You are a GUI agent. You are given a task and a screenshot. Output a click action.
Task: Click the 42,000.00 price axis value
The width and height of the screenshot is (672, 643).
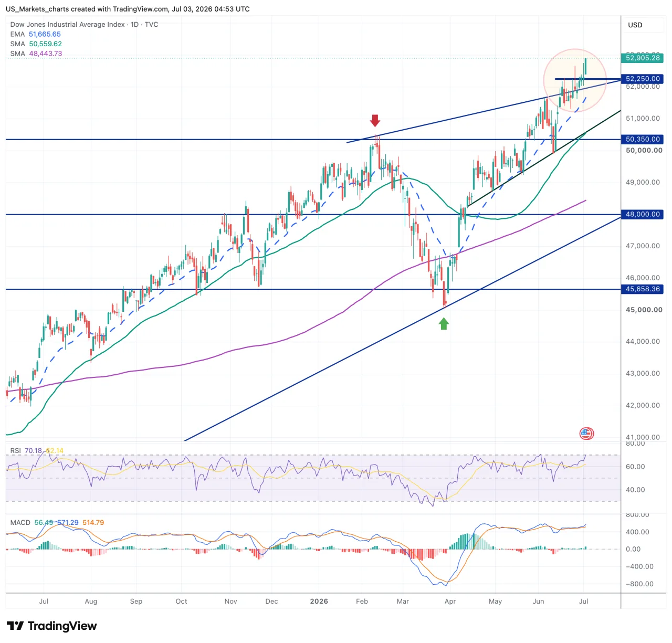pos(643,405)
